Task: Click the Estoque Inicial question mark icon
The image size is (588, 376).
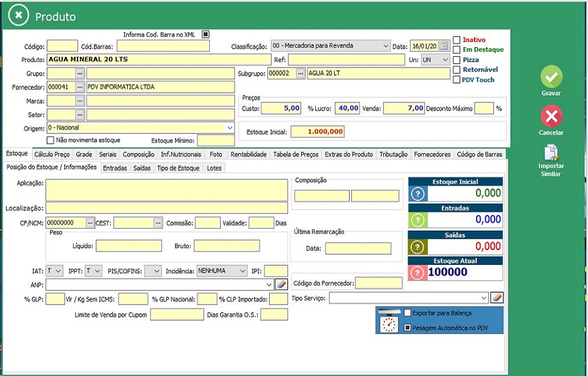Action: coord(418,193)
